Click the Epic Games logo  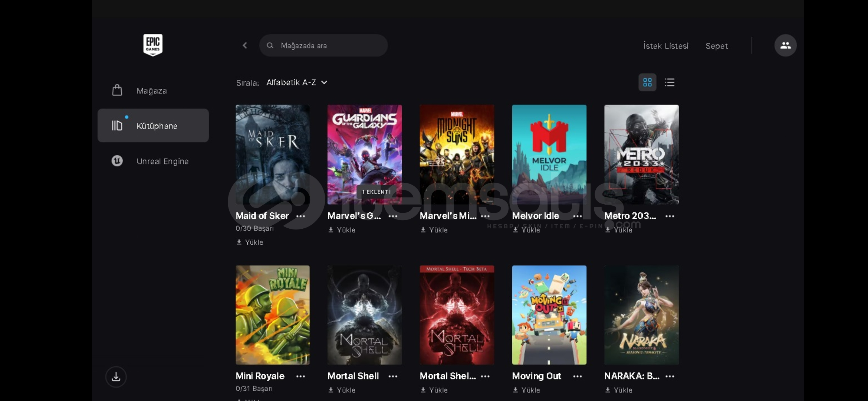[153, 45]
